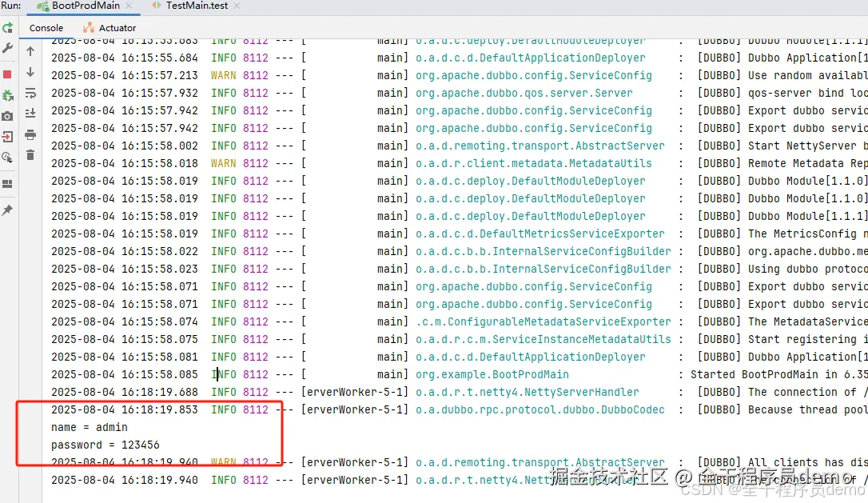The width and height of the screenshot is (868, 503).
Task: Click the '[DUBBO] The MetricsConfig' message
Action: click(x=782, y=234)
